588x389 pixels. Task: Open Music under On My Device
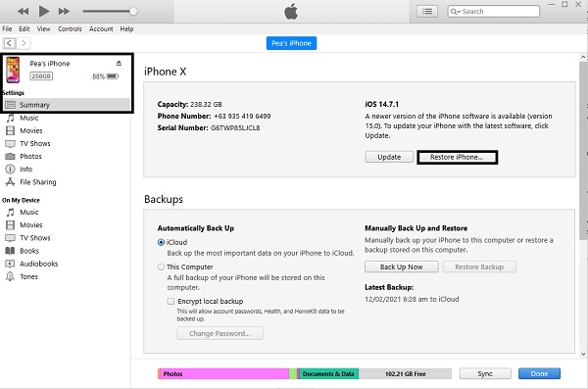pos(28,212)
